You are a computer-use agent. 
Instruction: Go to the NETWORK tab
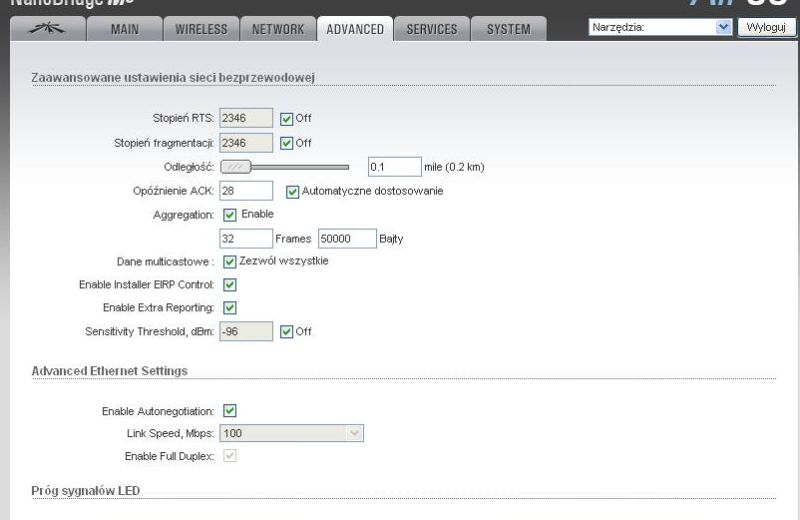[x=278, y=29]
